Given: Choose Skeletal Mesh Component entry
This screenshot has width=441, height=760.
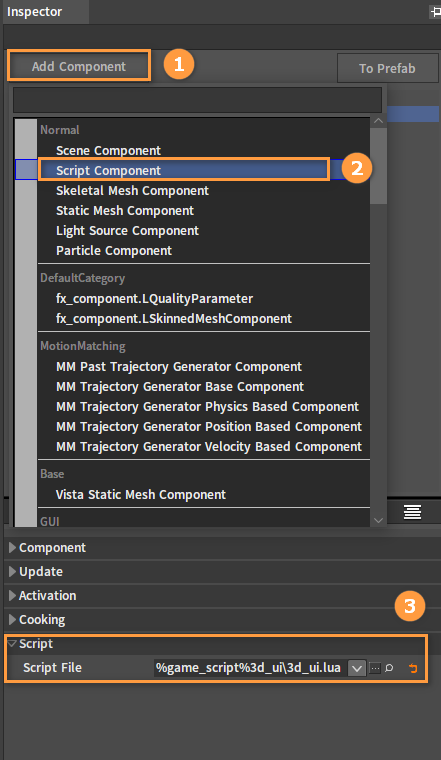Looking at the screenshot, I should 132,190.
